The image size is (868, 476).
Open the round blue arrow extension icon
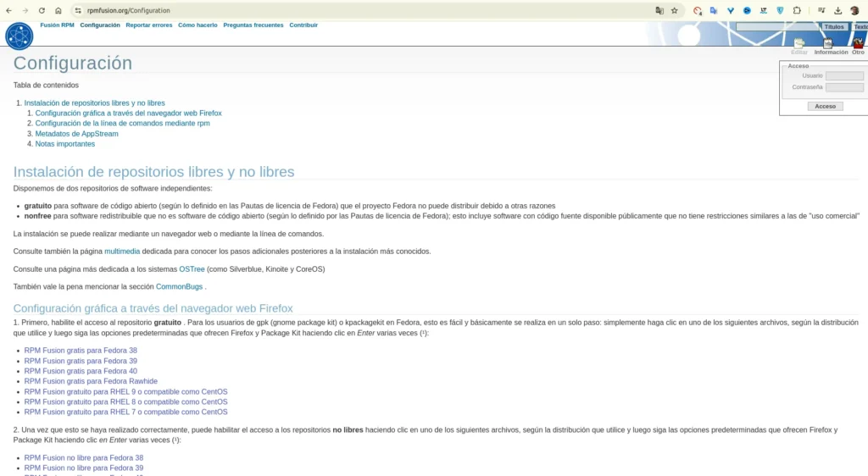747,10
